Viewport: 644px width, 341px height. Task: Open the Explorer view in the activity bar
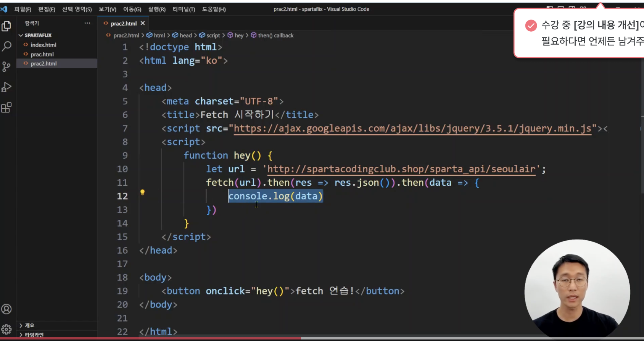(6, 26)
